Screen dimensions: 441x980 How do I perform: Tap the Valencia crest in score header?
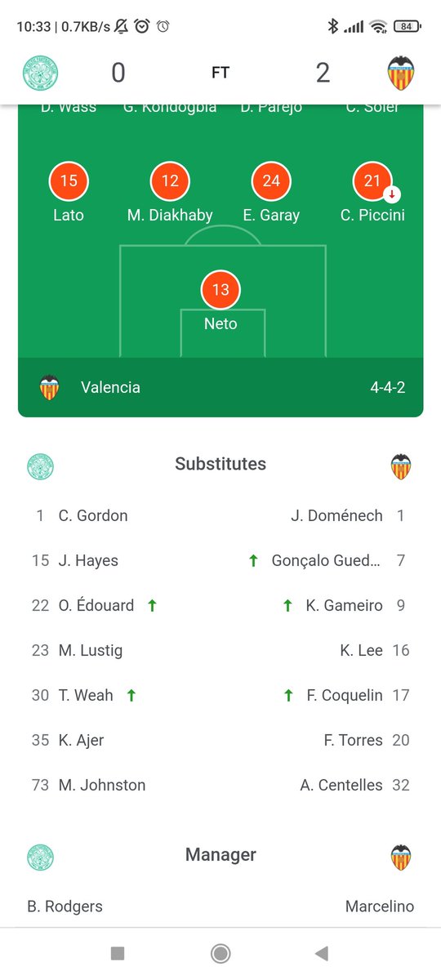click(401, 73)
